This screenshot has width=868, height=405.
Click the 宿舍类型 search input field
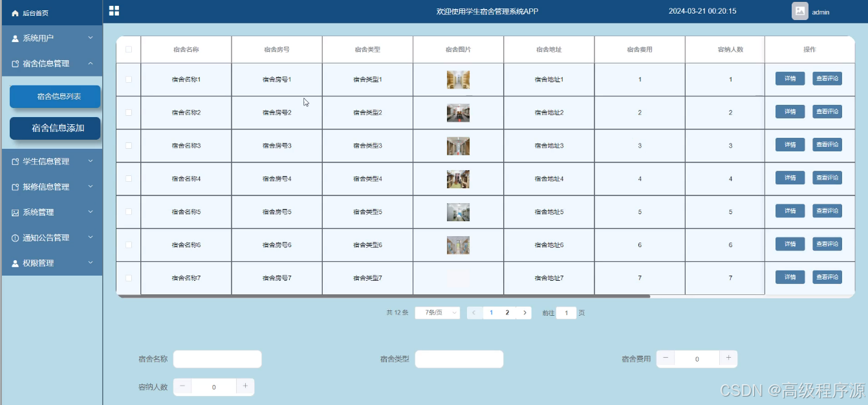[x=459, y=359]
